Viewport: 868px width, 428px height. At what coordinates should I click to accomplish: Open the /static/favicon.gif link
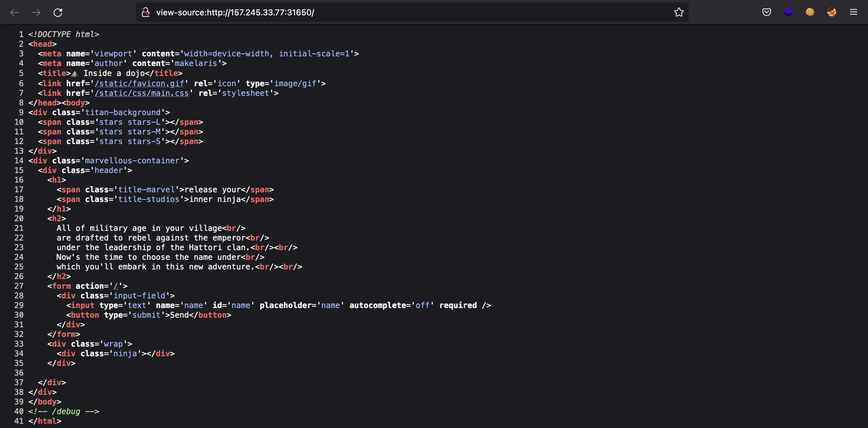pyautogui.click(x=140, y=83)
